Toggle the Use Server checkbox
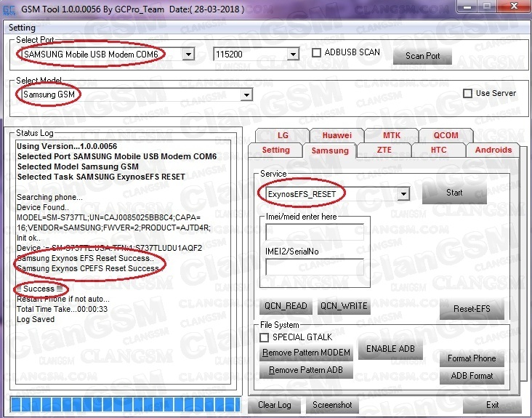The height and width of the screenshot is (418, 532). (467, 93)
